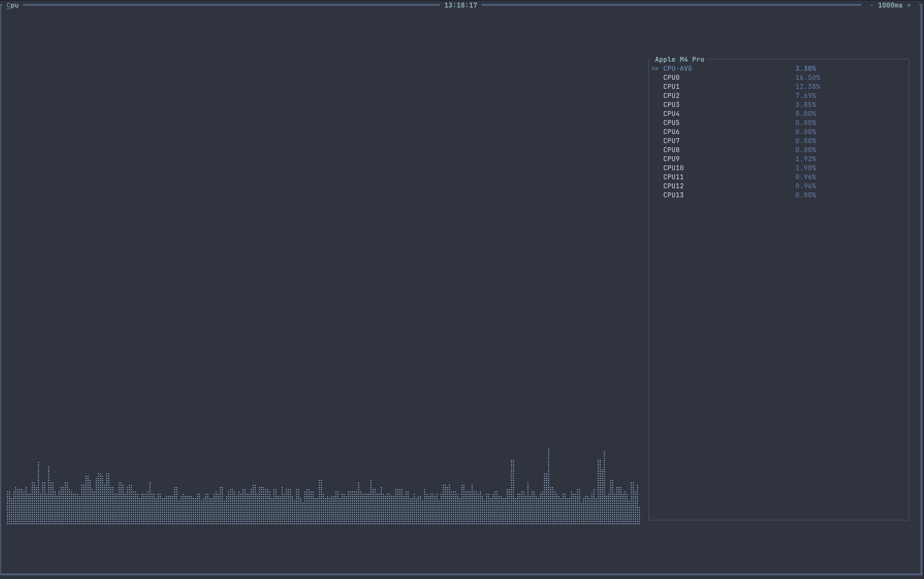This screenshot has height=579, width=924.
Task: Decrease update interval with the minus control
Action: pos(872,5)
